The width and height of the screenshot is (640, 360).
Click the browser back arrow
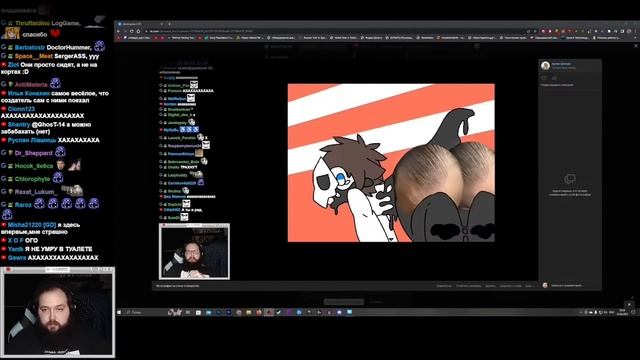click(119, 31)
